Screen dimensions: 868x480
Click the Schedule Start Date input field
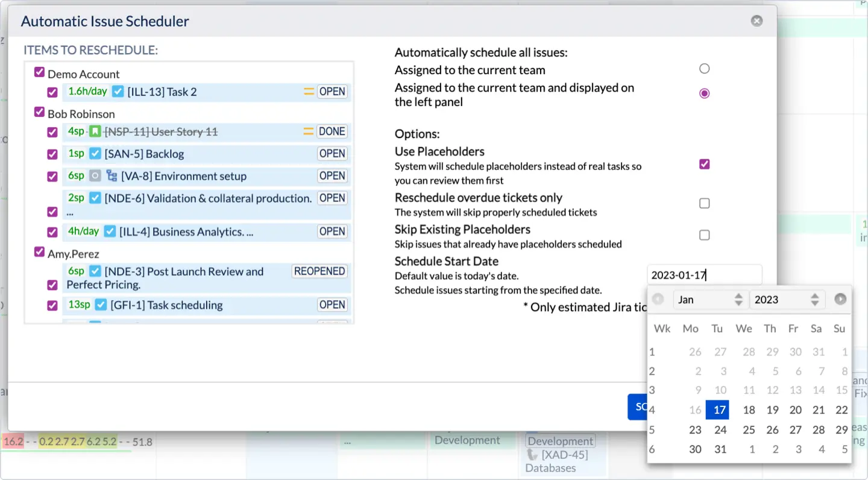704,276
